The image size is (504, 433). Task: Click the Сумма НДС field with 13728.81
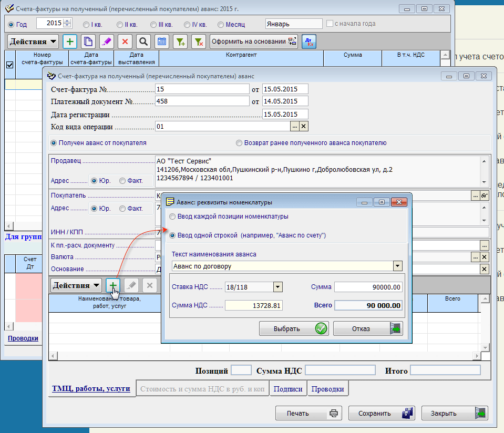[254, 305]
